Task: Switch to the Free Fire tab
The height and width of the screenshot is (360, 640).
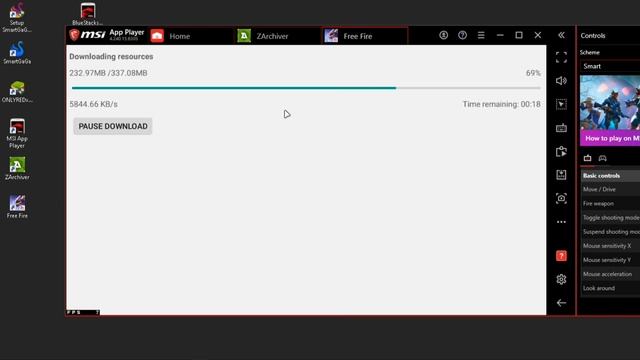Action: click(x=364, y=36)
